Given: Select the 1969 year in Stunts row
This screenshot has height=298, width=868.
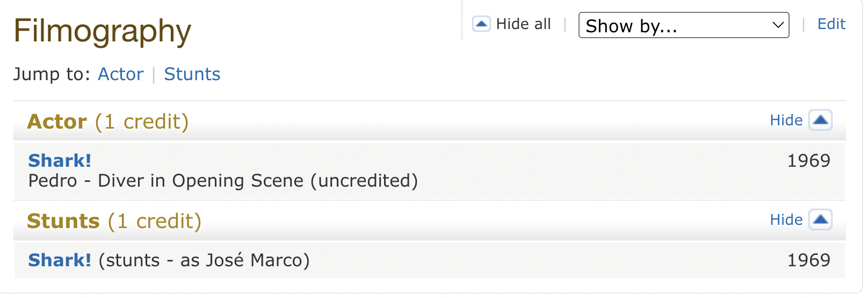Looking at the screenshot, I should [808, 260].
